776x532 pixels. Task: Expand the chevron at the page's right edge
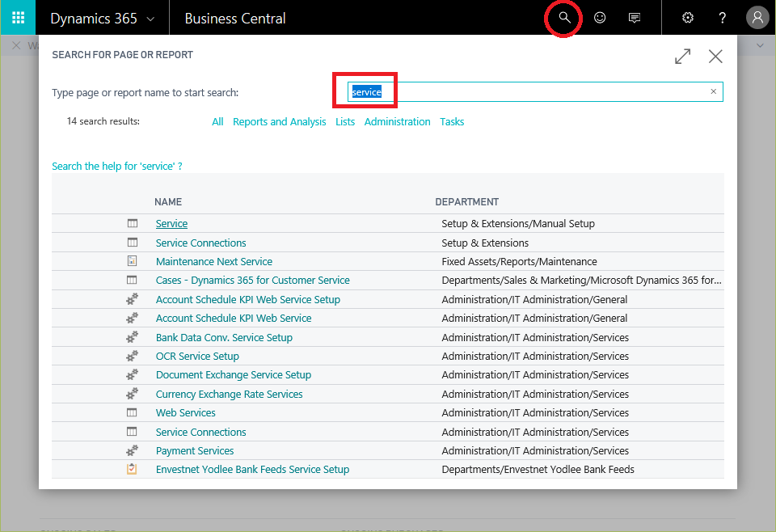[x=760, y=45]
